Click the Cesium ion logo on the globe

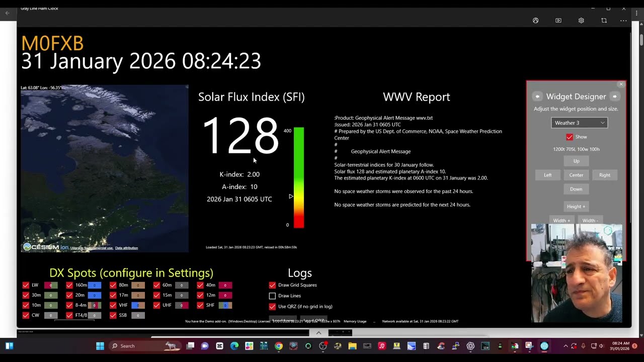pos(46,247)
